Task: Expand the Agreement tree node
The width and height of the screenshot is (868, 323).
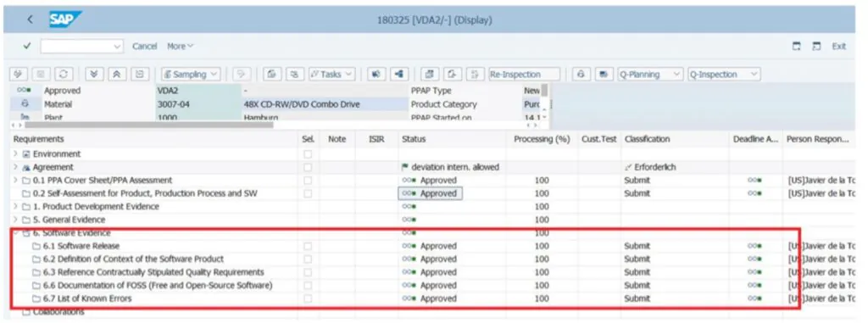Action: tap(15, 167)
